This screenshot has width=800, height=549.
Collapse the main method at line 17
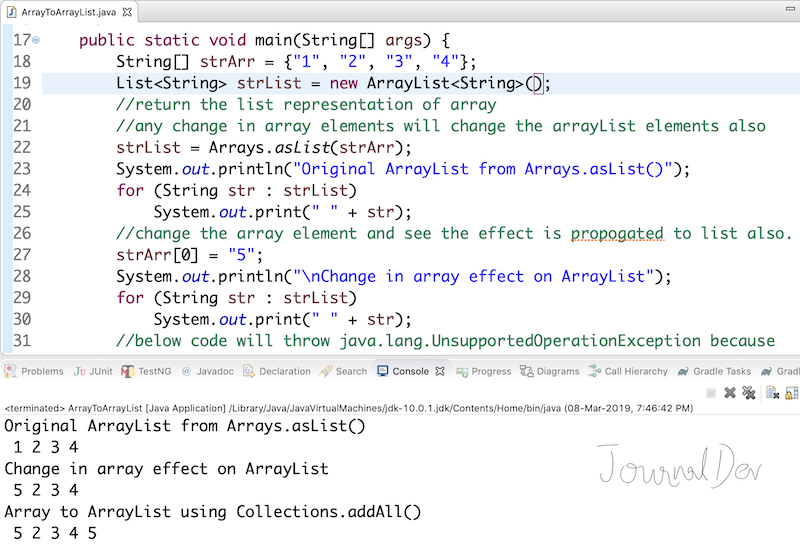pyautogui.click(x=36, y=40)
